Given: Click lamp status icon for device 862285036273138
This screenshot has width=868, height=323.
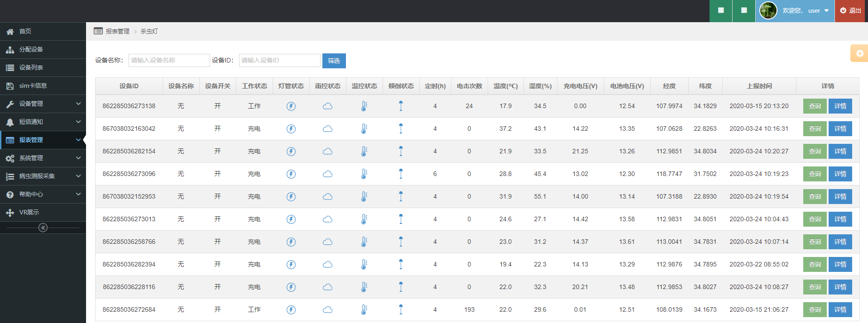Looking at the screenshot, I should (291, 106).
